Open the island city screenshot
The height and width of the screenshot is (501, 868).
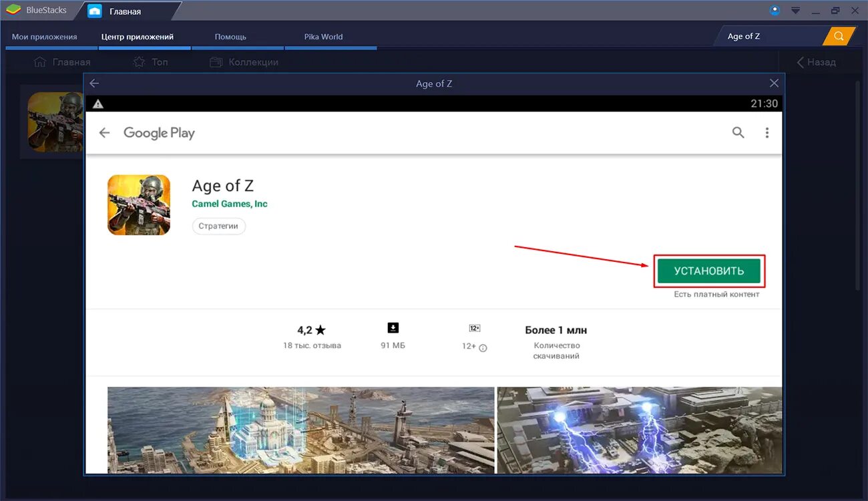301,430
